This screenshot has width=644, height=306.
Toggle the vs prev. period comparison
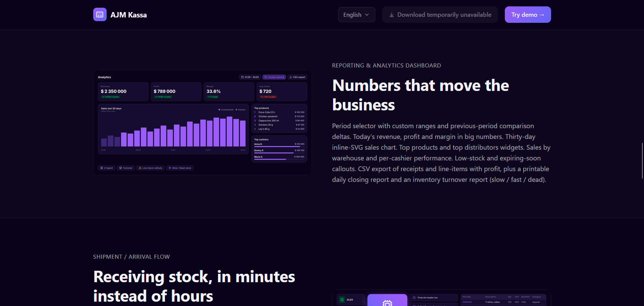click(x=274, y=77)
